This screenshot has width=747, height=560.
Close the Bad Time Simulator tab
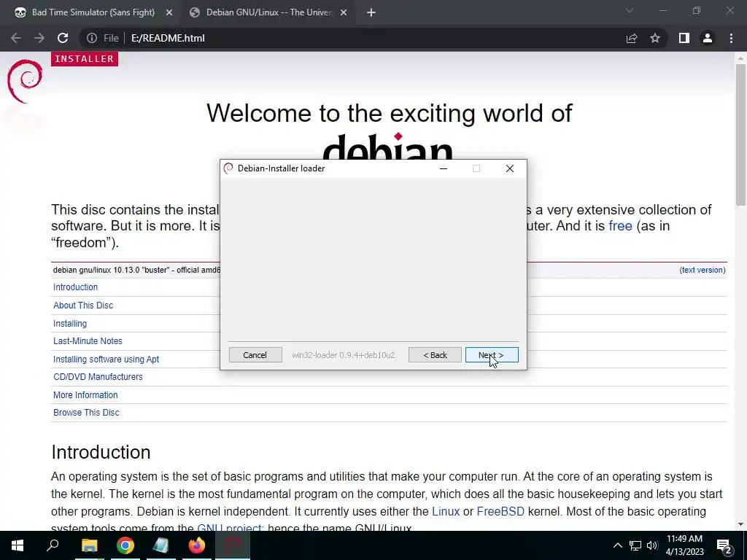pyautogui.click(x=169, y=12)
